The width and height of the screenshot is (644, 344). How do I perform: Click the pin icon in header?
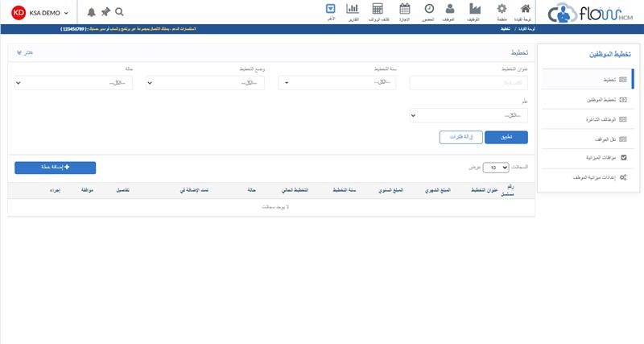(105, 12)
